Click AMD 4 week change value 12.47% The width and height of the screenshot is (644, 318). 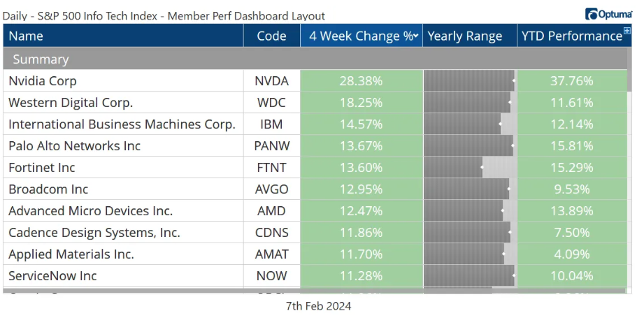[x=361, y=211]
